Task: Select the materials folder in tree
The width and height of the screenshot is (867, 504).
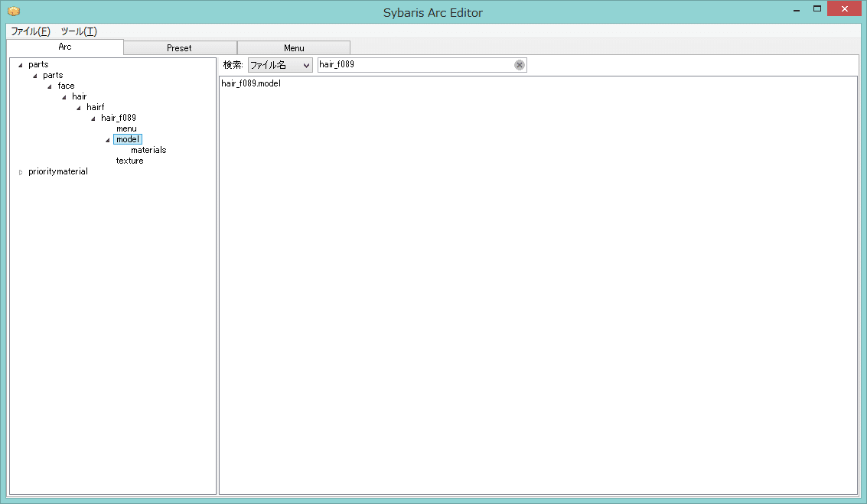Action: pos(148,150)
